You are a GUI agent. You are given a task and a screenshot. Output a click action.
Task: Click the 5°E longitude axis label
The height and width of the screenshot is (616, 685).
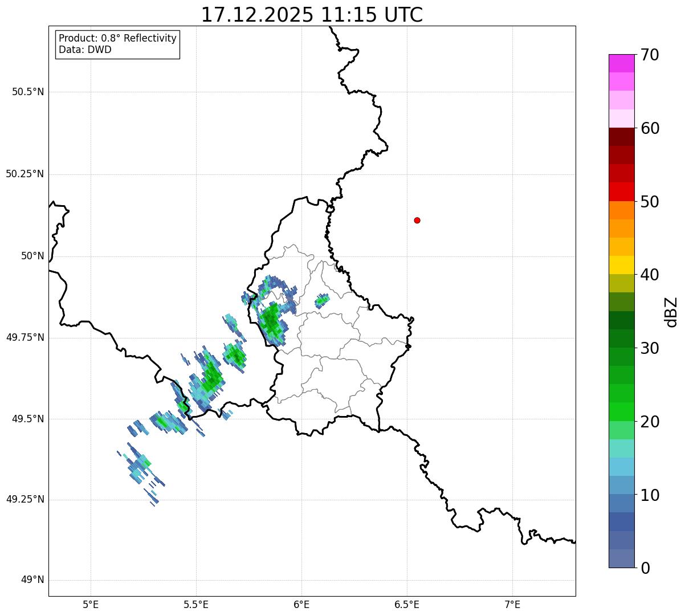point(91,604)
